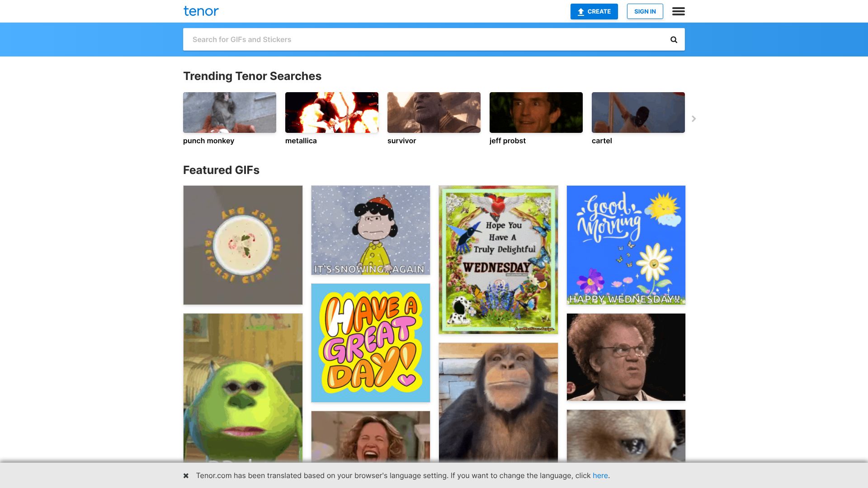Open the green Mike Wazowski face GIF
Image resolution: width=868 pixels, height=488 pixels.
(x=243, y=388)
